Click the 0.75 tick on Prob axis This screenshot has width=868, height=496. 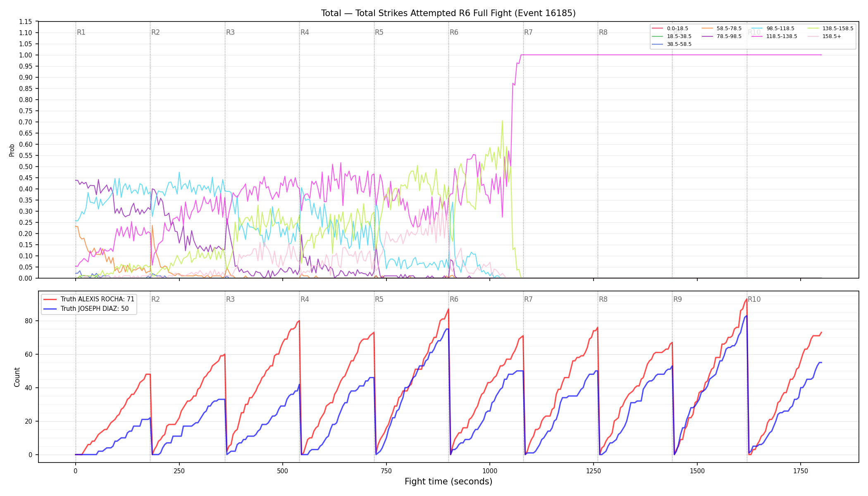(x=26, y=111)
